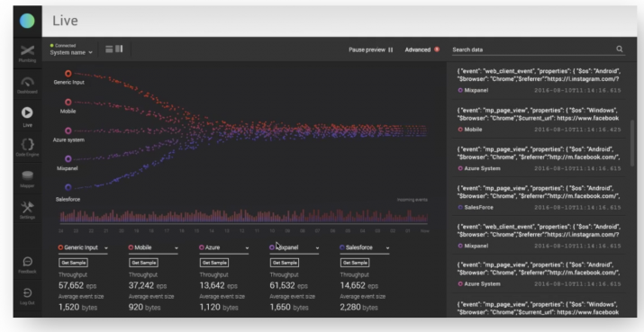Screen dimensions: 644x332
Task: Click the 2,280 bytes event size
Action: coord(359,307)
